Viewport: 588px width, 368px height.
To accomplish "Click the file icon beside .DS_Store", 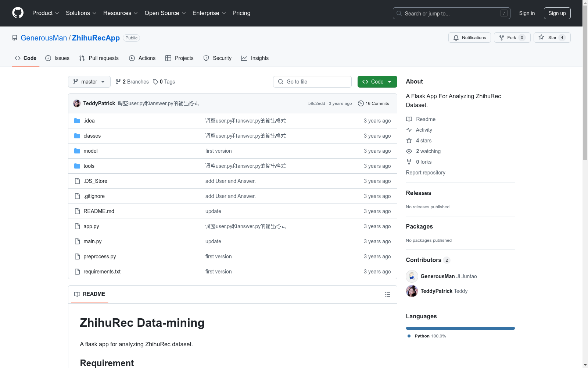I will [x=77, y=181].
